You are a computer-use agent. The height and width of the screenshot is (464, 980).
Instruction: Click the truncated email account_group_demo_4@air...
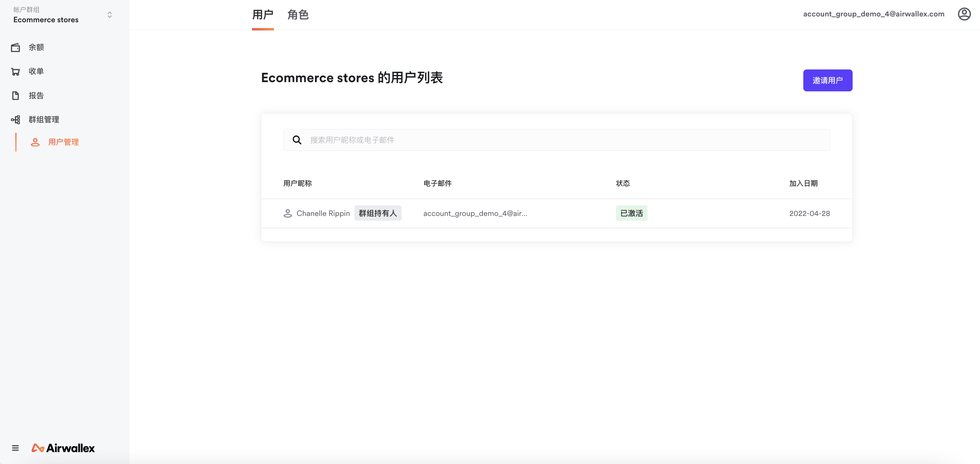(x=475, y=214)
